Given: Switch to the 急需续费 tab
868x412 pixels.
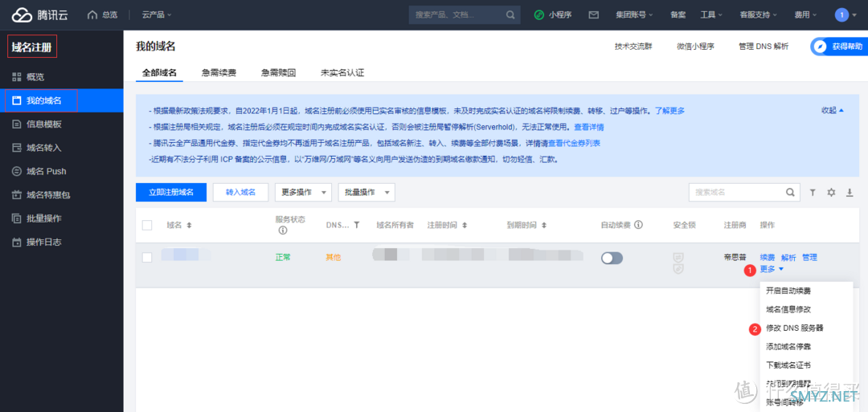Looking at the screenshot, I should [219, 72].
